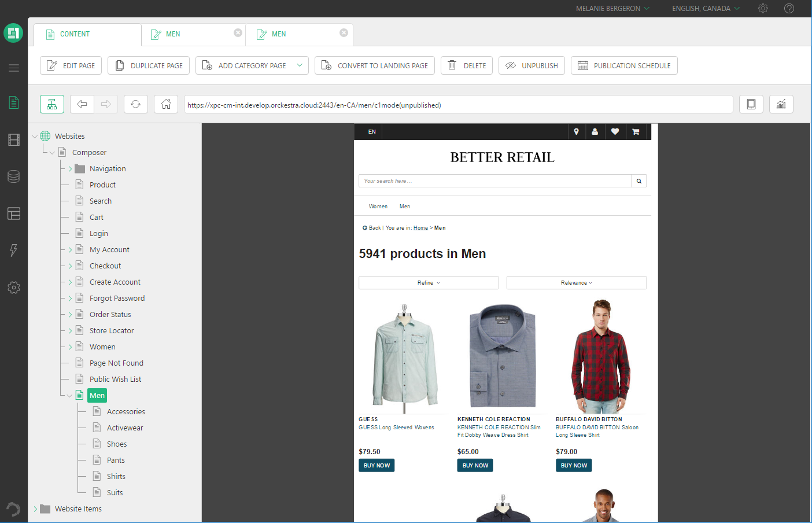
Task: Open Publication Schedule
Action: pos(624,65)
